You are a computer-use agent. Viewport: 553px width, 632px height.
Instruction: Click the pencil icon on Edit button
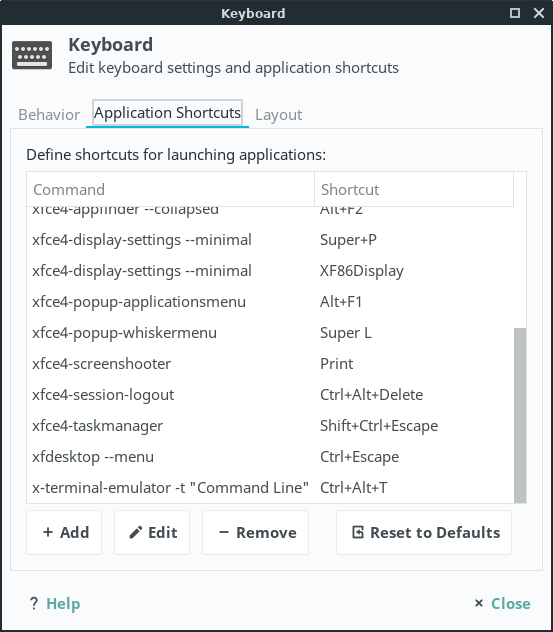(x=136, y=532)
